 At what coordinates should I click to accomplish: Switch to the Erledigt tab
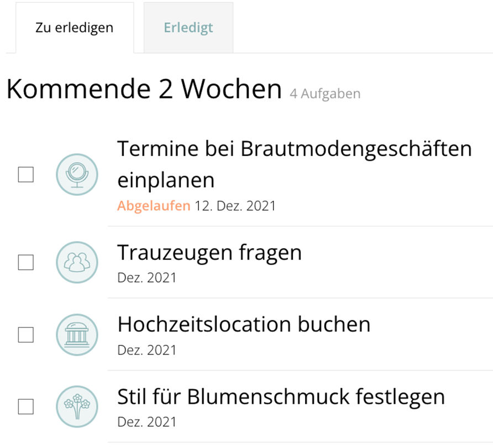(x=188, y=28)
